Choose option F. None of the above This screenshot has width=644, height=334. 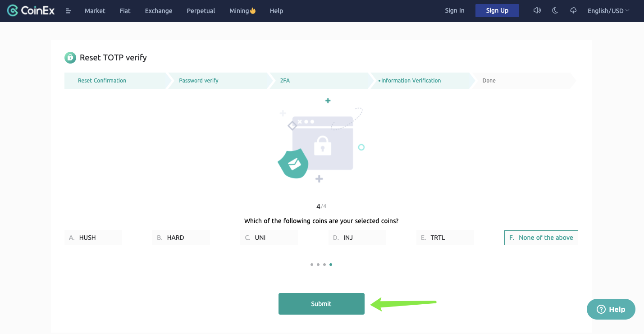pyautogui.click(x=541, y=238)
